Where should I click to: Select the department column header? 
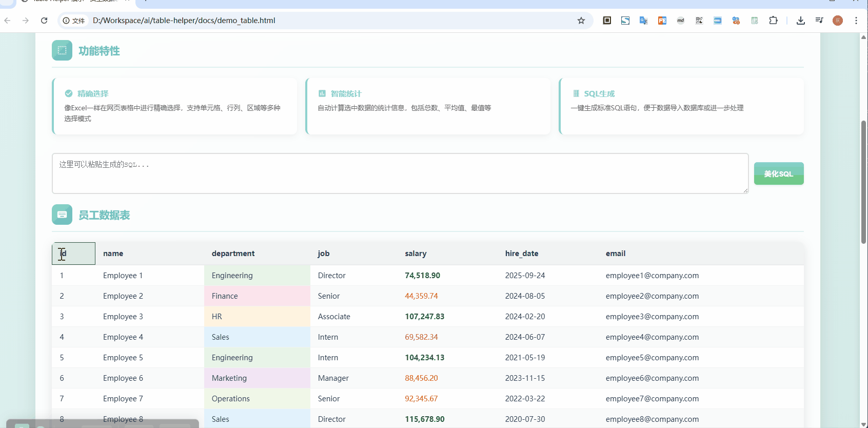[233, 254]
